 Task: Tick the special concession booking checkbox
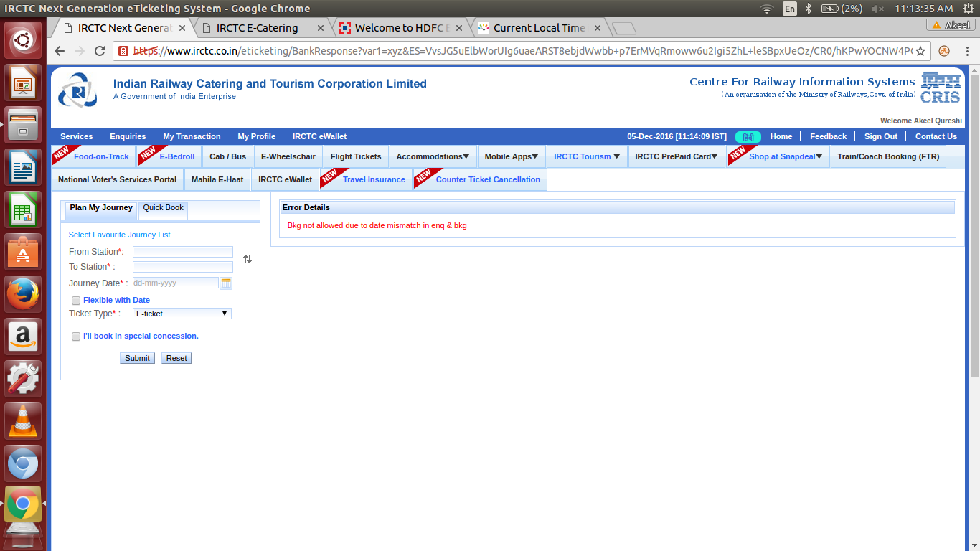tap(76, 336)
